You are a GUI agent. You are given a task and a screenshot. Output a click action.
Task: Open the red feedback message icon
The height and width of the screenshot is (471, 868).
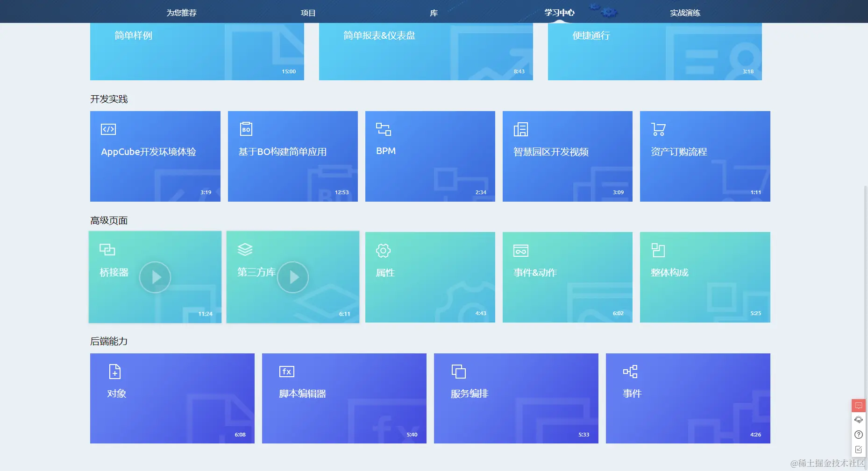859,405
